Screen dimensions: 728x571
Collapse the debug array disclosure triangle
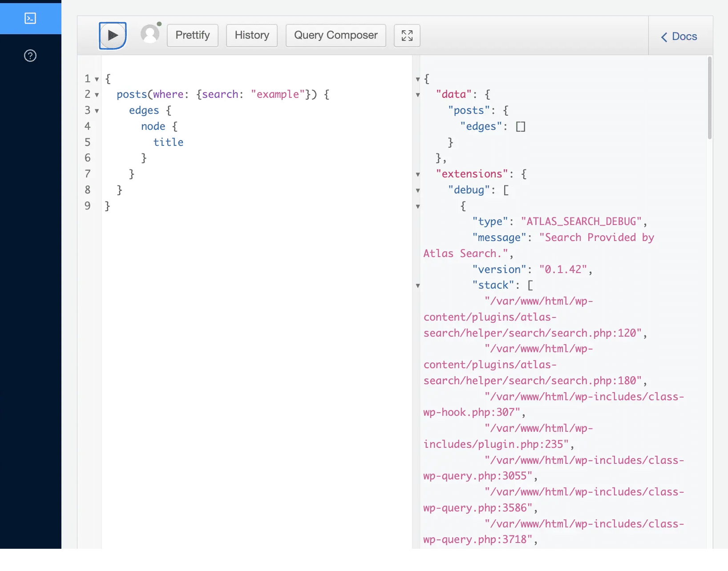tap(418, 191)
